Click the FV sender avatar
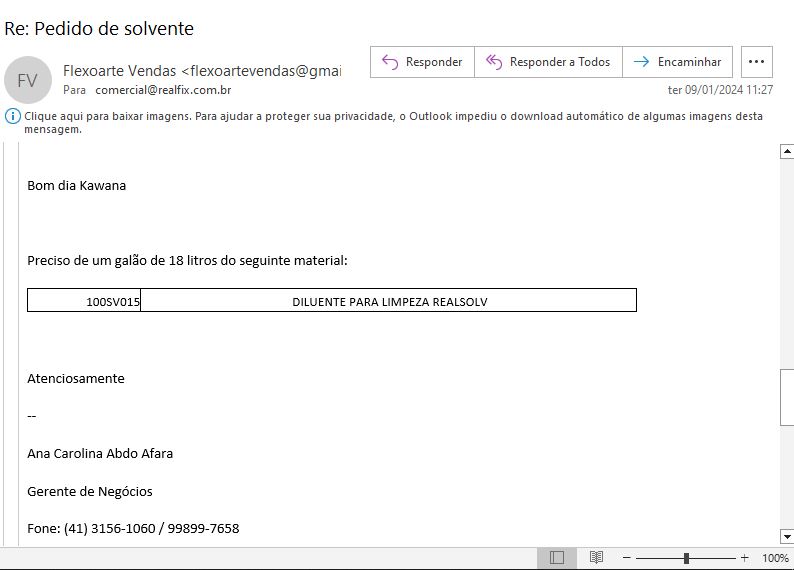The width and height of the screenshot is (794, 570). click(28, 80)
